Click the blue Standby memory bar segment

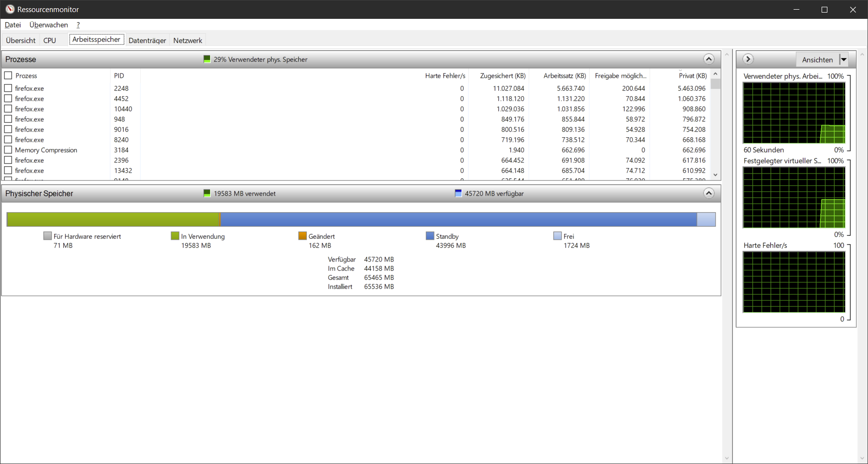(459, 219)
